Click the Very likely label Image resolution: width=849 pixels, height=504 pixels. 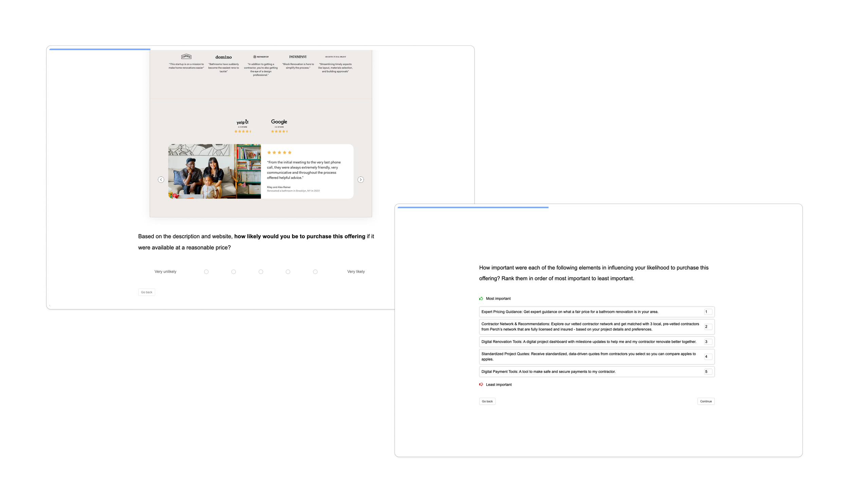(x=356, y=272)
